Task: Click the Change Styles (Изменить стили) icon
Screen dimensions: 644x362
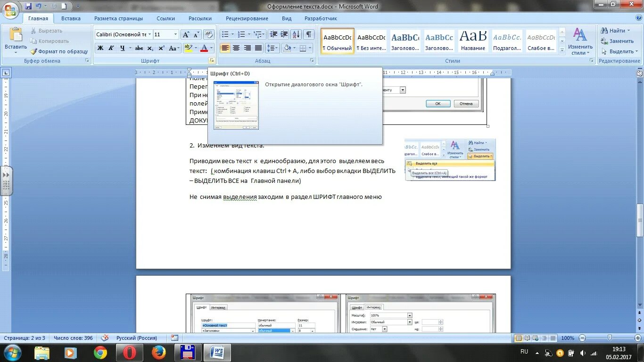Action: click(x=580, y=35)
